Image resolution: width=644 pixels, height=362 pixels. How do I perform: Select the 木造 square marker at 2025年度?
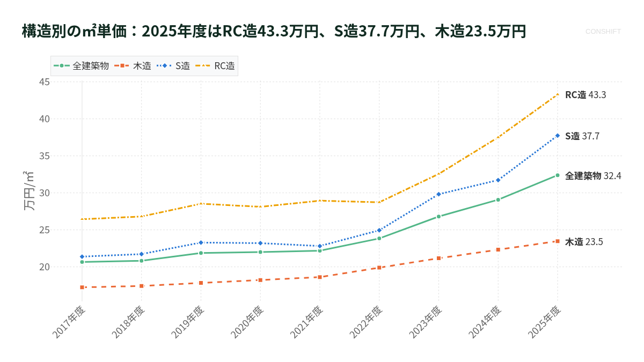(558, 241)
